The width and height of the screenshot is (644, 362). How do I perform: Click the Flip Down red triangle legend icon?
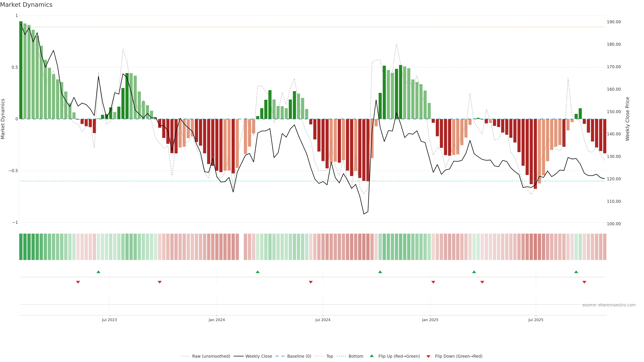[428, 356]
